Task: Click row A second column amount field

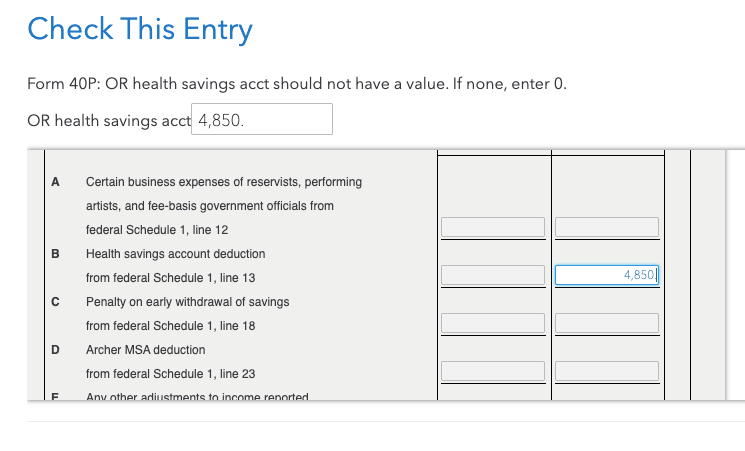Action: pos(606,227)
